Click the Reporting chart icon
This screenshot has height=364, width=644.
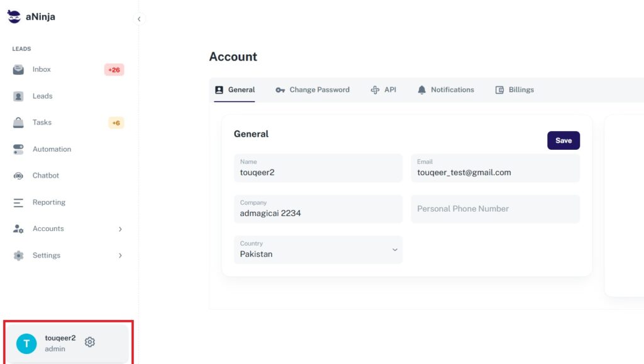point(19,203)
